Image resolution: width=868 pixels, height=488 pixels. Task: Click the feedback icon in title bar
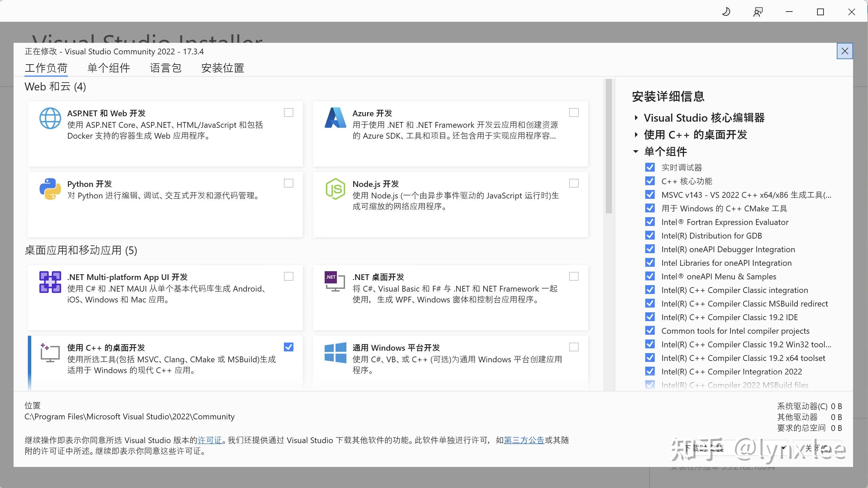point(758,12)
